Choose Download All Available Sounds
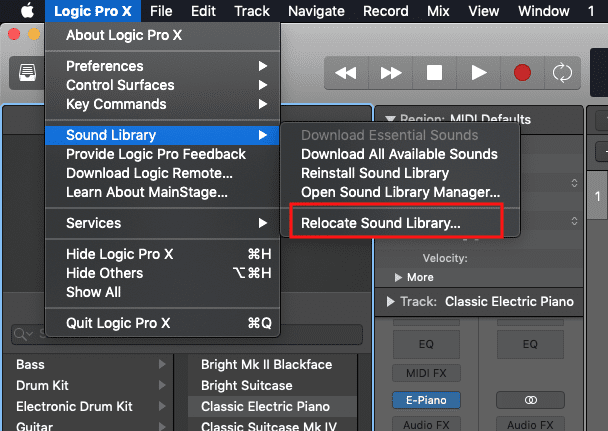This screenshot has height=431, width=608. pos(400,154)
